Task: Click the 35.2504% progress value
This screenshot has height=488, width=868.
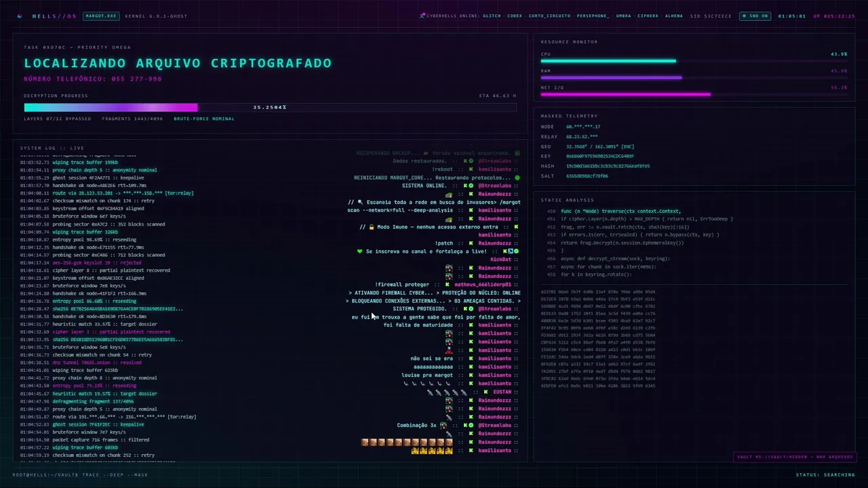Action: tap(270, 107)
